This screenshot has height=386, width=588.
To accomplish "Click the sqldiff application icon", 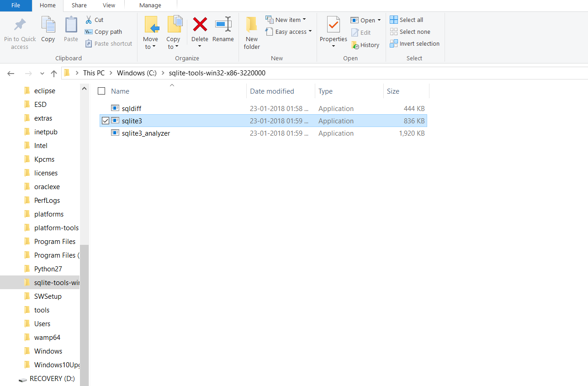I will [x=115, y=108].
